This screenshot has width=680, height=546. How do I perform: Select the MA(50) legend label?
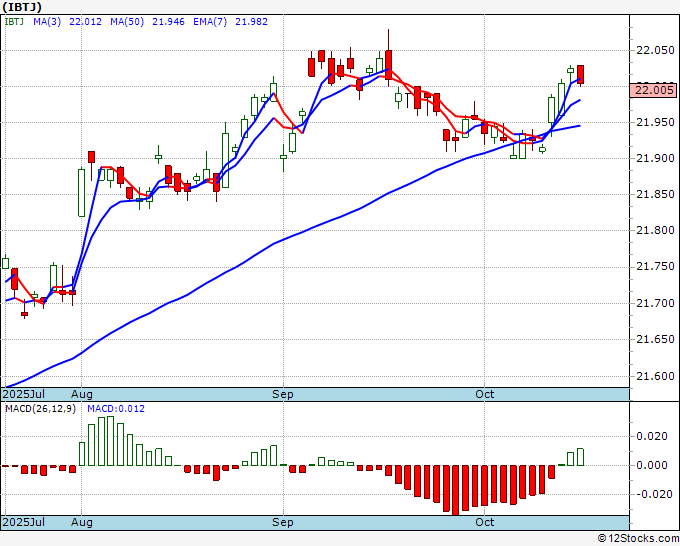click(x=127, y=22)
